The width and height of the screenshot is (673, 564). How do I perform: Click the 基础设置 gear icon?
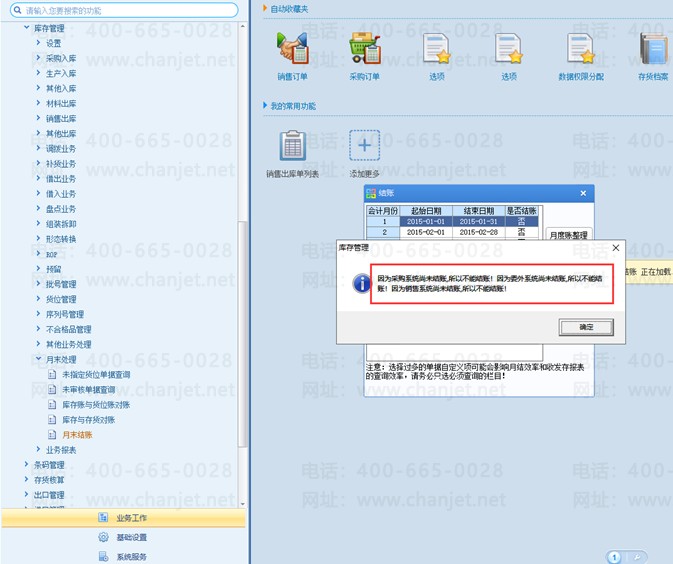coord(103,537)
